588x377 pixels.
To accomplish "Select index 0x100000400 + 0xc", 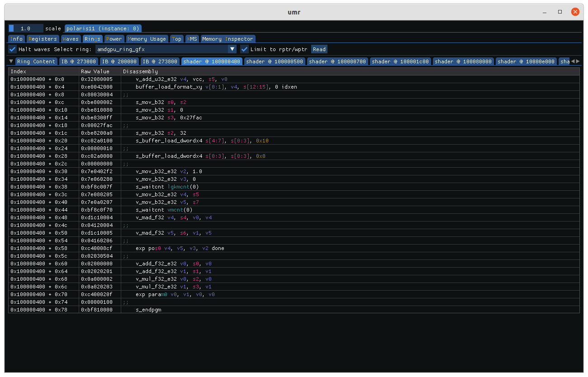I will tap(38, 102).
